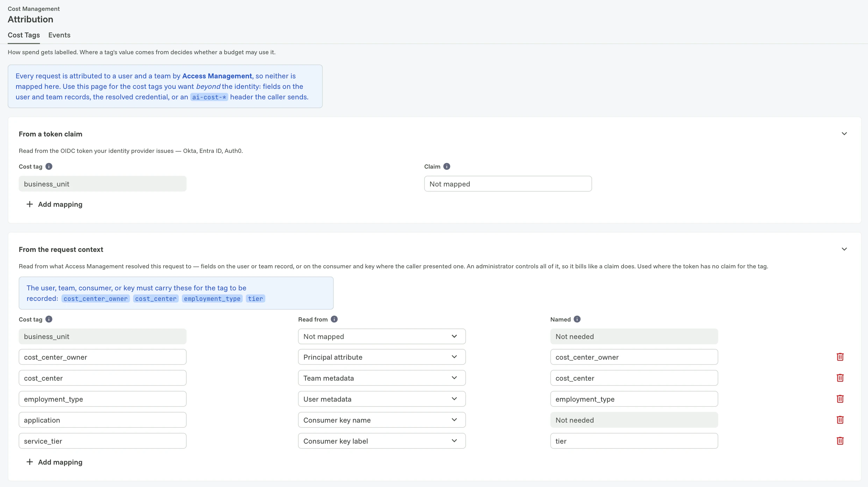Remove the service_tier mapping row
Screen dimensions: 868x487
[x=840, y=441]
